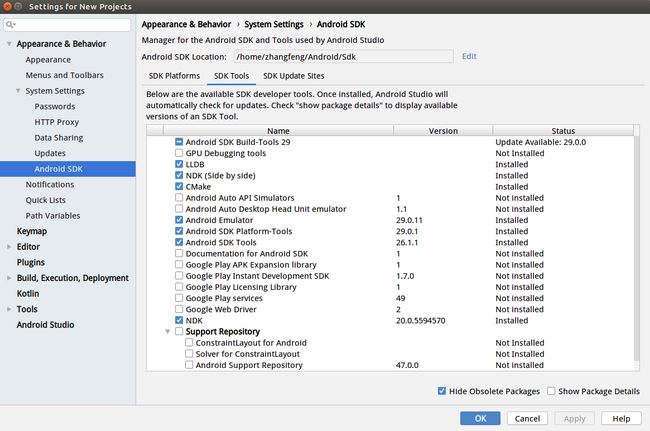Open Kotlin settings
Viewport: 650px width, 431px height.
[28, 293]
